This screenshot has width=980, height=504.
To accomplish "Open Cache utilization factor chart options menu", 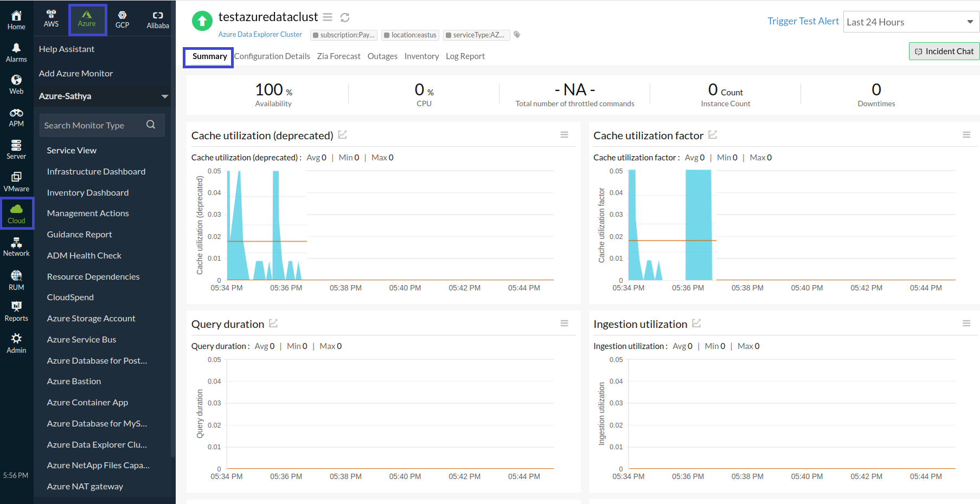I will [x=966, y=135].
